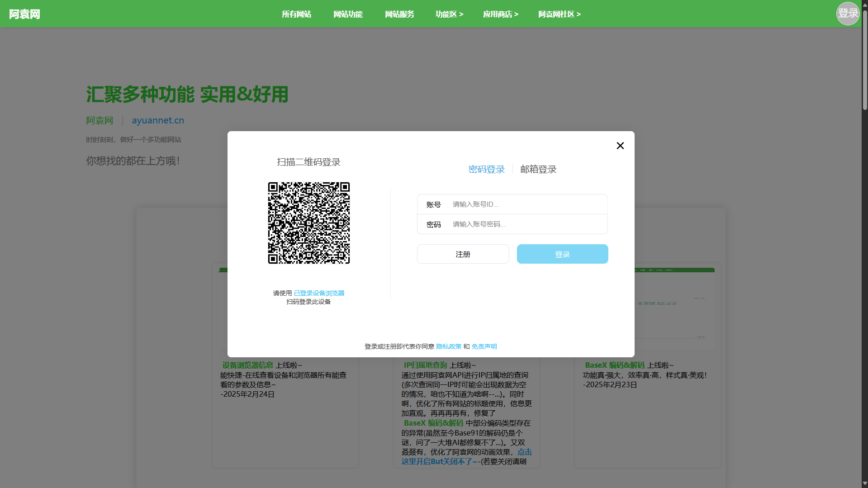Screen dimensions: 868x488
Task: Click the 阿袁网 site logo
Action: (x=24, y=14)
